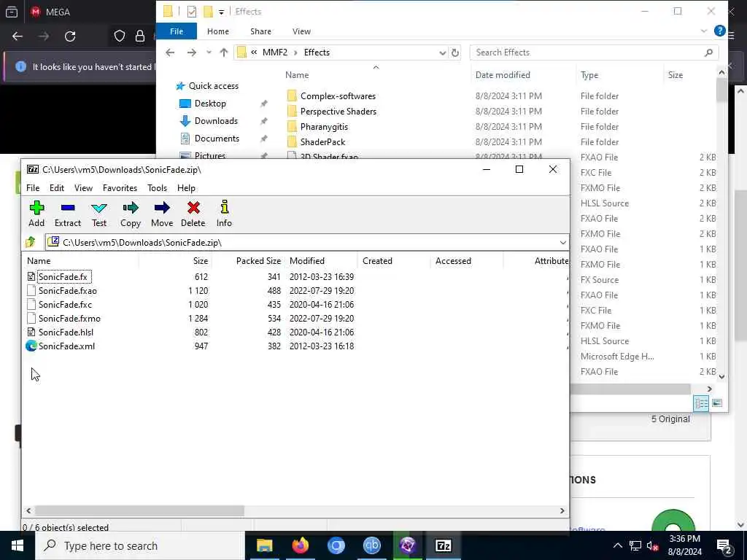Open the Edit menu in 7-Zip

coord(57,188)
